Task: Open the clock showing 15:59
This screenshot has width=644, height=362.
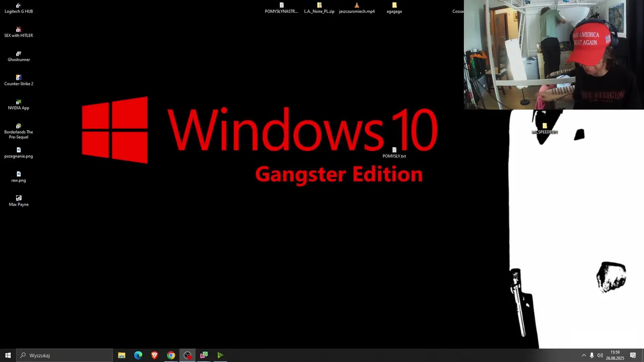Action: tap(615, 355)
